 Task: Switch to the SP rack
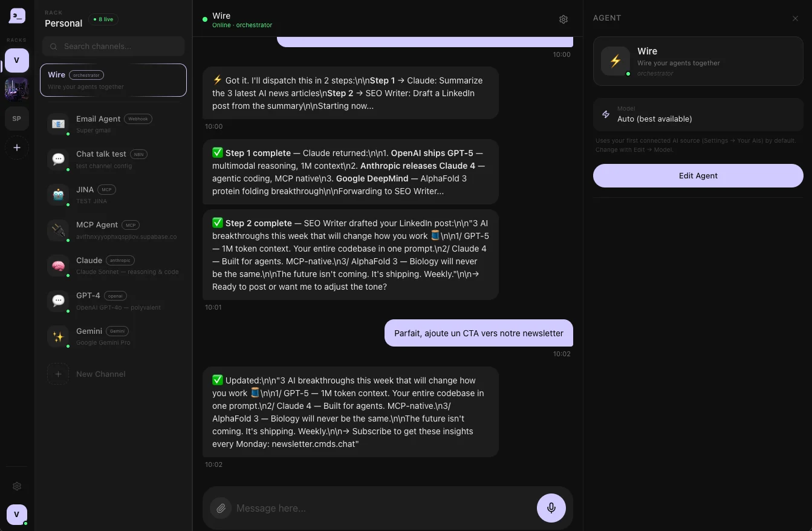click(17, 119)
